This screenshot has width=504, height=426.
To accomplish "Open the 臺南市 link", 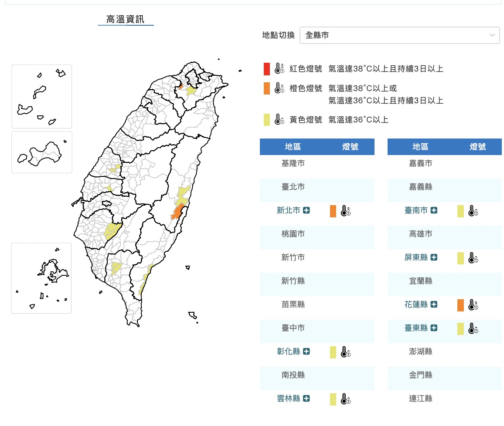I will click(416, 210).
